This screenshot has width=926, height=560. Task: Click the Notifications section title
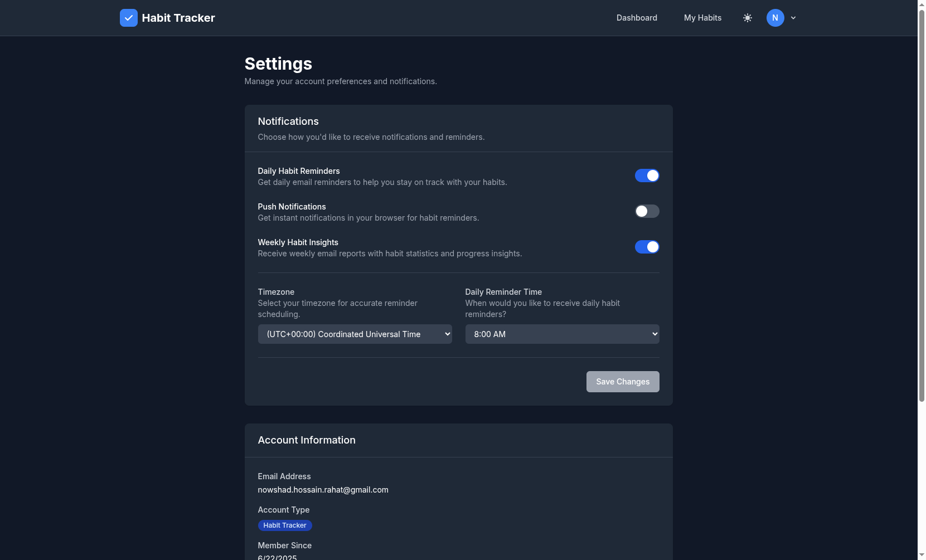click(288, 121)
